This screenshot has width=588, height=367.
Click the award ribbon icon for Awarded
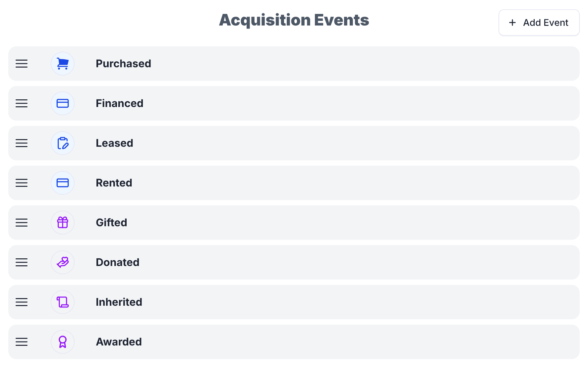(63, 342)
